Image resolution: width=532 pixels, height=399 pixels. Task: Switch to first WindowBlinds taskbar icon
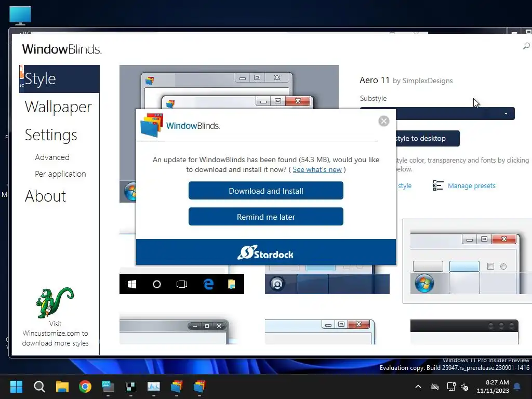[177, 387]
